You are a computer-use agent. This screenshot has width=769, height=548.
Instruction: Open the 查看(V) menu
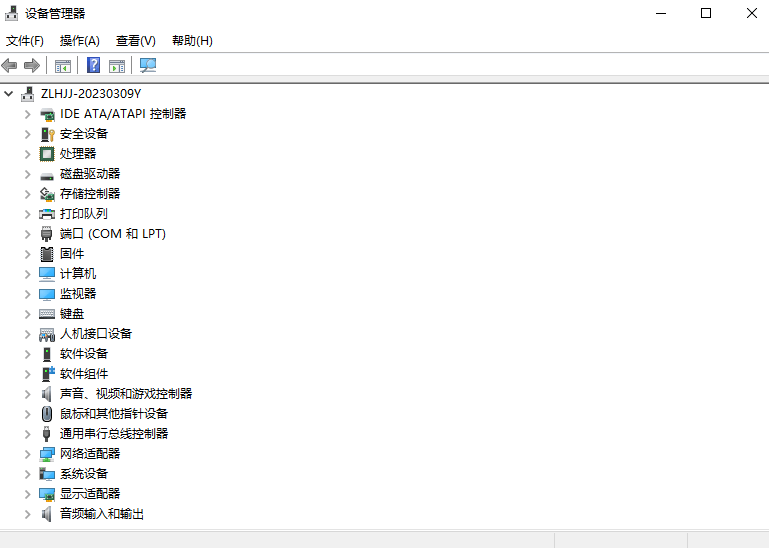click(136, 41)
